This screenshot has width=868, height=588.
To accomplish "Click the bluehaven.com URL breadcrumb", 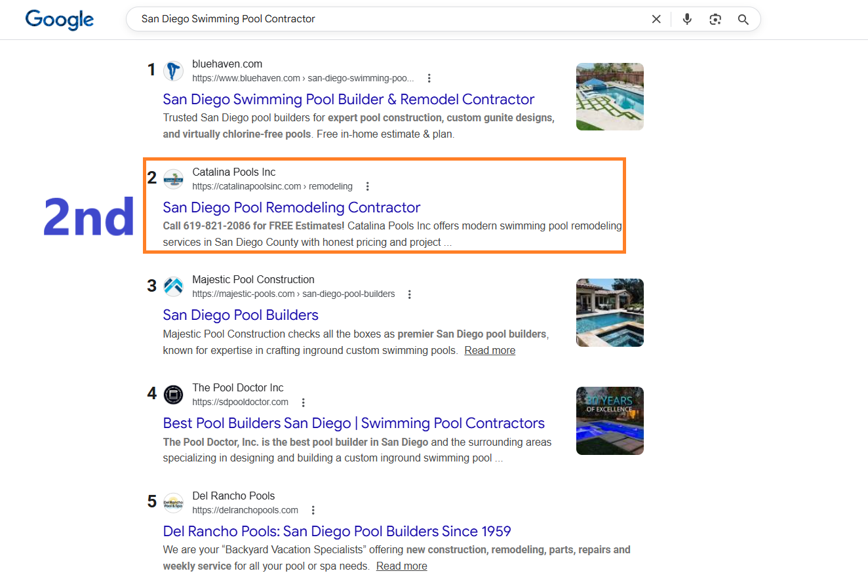I will tap(303, 78).
